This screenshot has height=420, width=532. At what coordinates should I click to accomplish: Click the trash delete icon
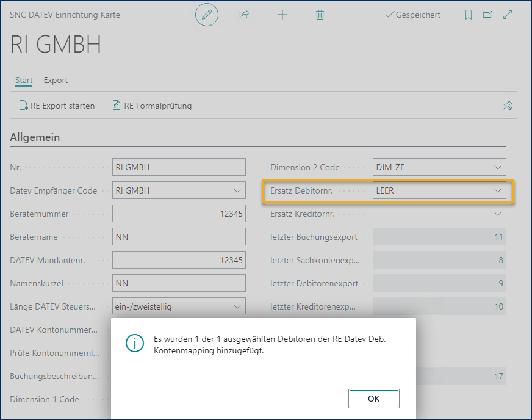(320, 15)
